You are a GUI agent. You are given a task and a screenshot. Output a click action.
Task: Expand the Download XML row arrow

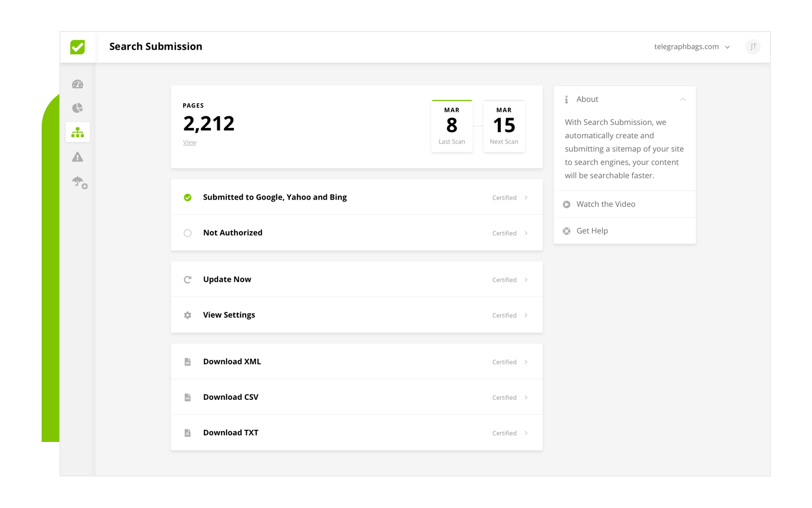[526, 362]
